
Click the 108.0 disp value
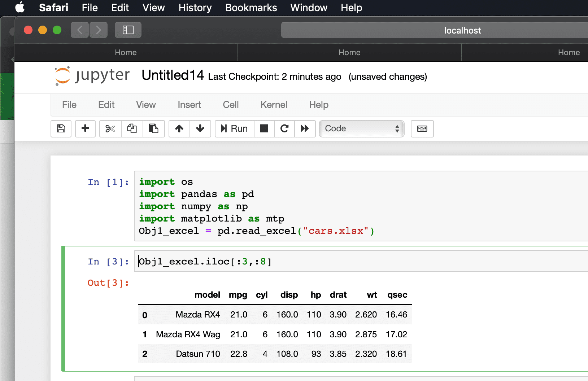[x=287, y=354]
